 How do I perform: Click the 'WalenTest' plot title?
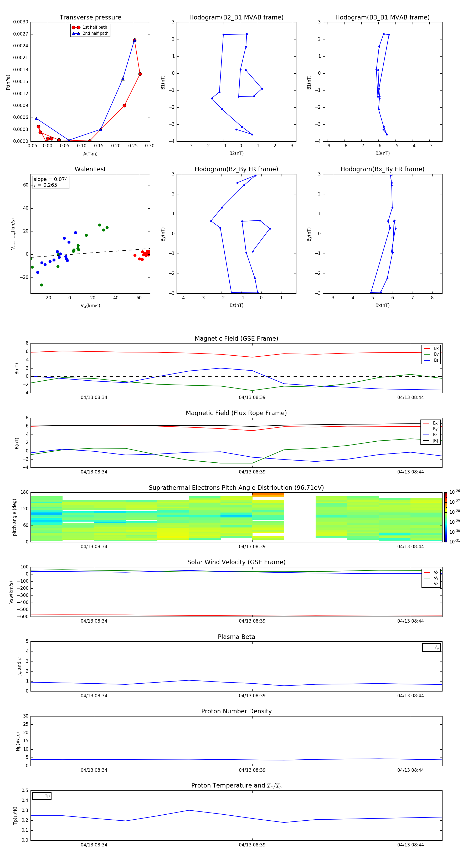pos(90,169)
